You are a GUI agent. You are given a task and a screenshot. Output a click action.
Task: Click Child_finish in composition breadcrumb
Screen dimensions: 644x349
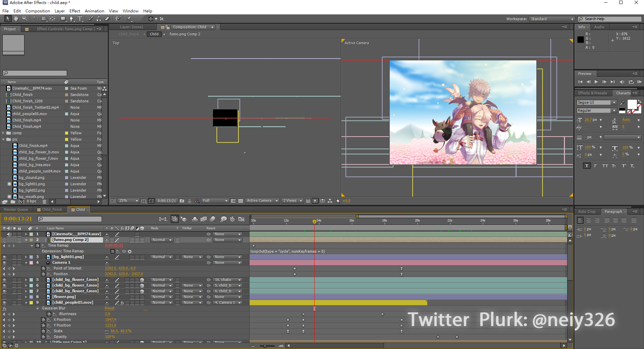[128, 34]
